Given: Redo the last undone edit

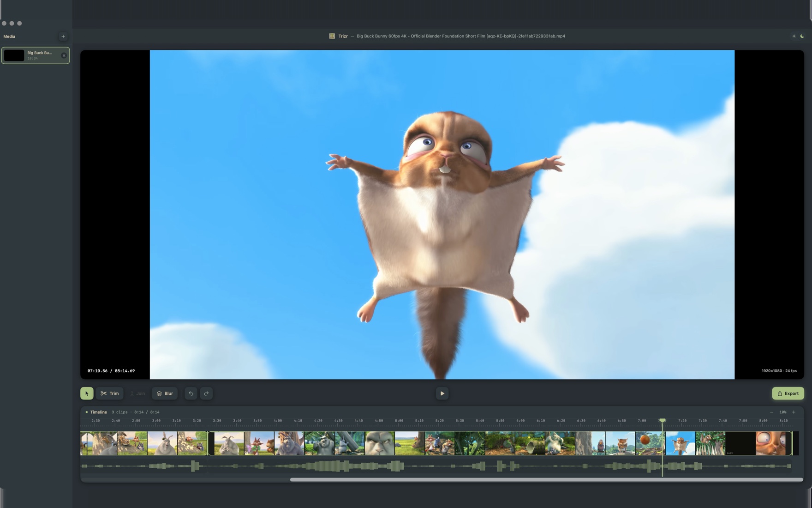Looking at the screenshot, I should pyautogui.click(x=206, y=393).
